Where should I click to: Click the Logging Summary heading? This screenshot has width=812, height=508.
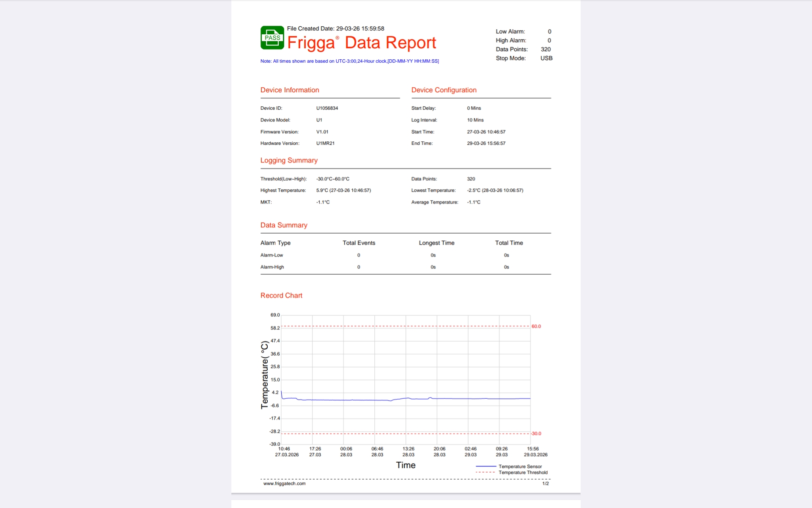pyautogui.click(x=289, y=160)
